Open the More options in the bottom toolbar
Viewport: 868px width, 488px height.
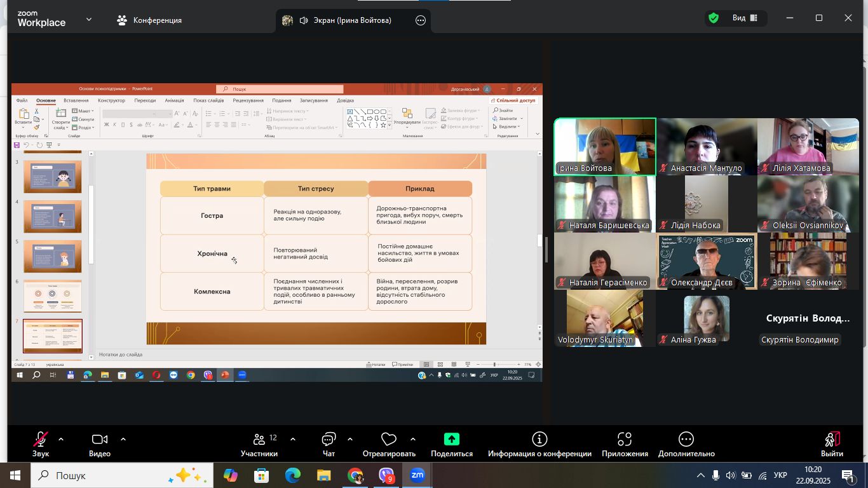686,444
